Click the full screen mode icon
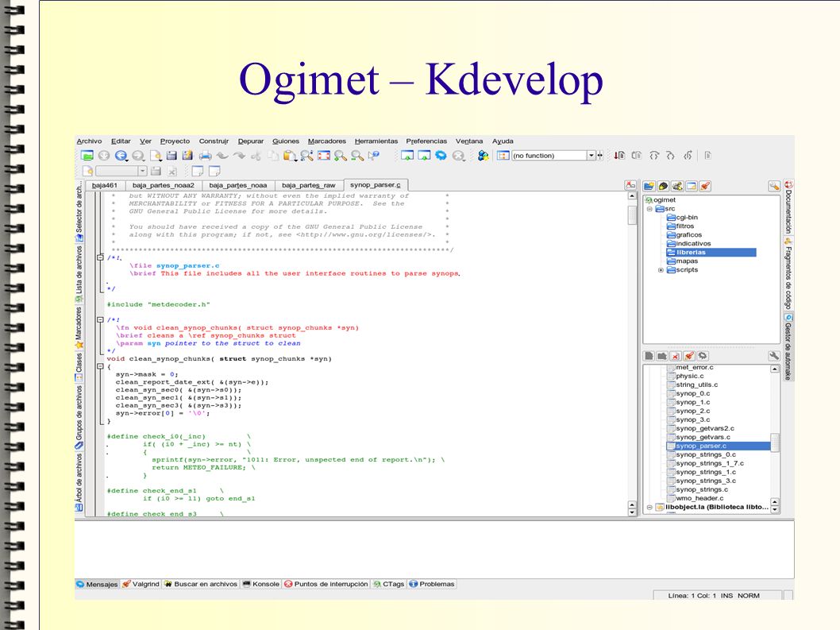The width and height of the screenshot is (840, 630). 324,156
